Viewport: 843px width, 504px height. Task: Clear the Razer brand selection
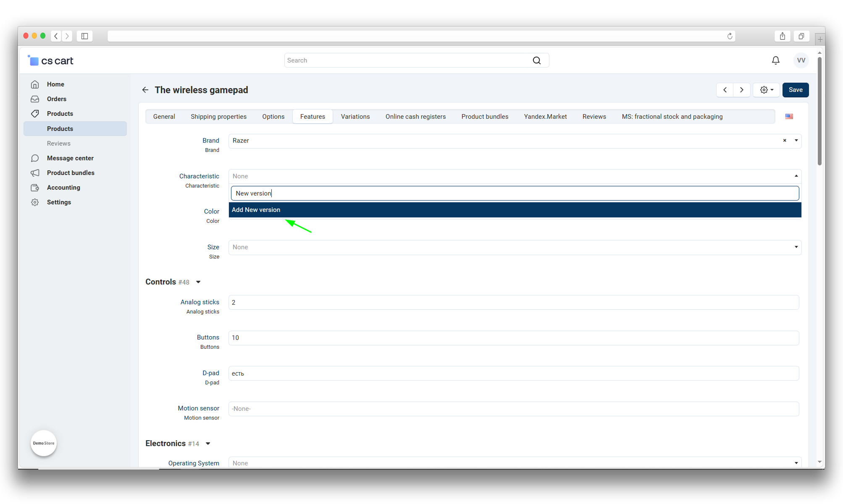[x=784, y=141]
